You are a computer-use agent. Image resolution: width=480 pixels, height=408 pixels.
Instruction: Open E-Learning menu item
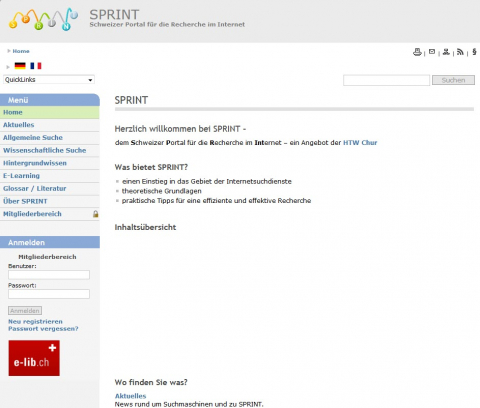[50, 176]
